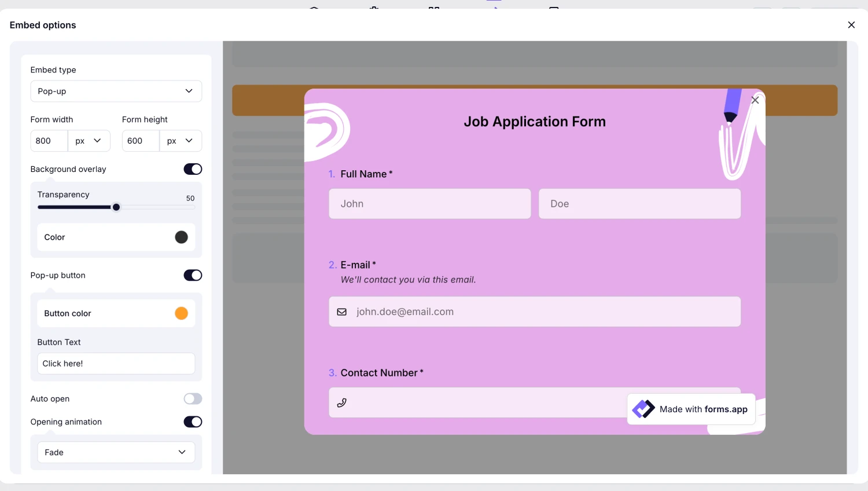This screenshot has height=491, width=868.
Task: Enable the Auto open toggle
Action: click(x=193, y=399)
